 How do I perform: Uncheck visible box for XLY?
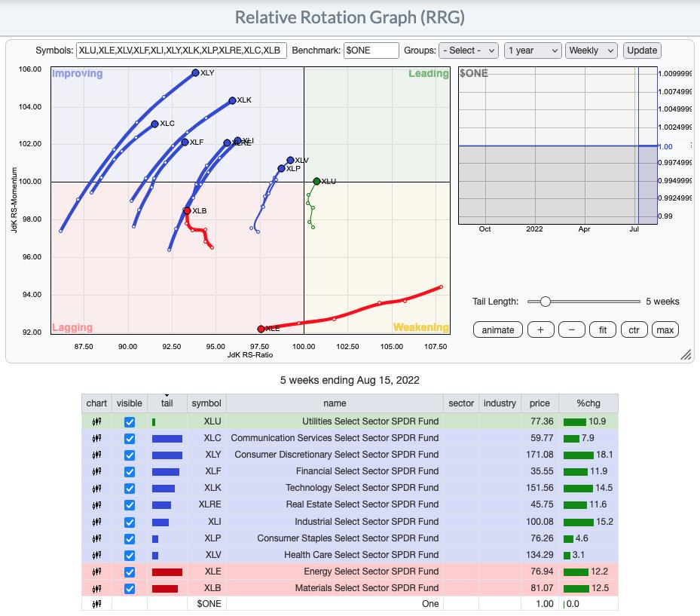coord(130,455)
